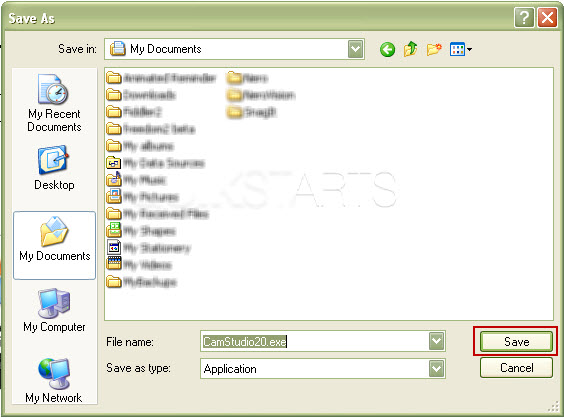Select the last folder in first column
The height and width of the screenshot is (418, 564).
tap(141, 282)
